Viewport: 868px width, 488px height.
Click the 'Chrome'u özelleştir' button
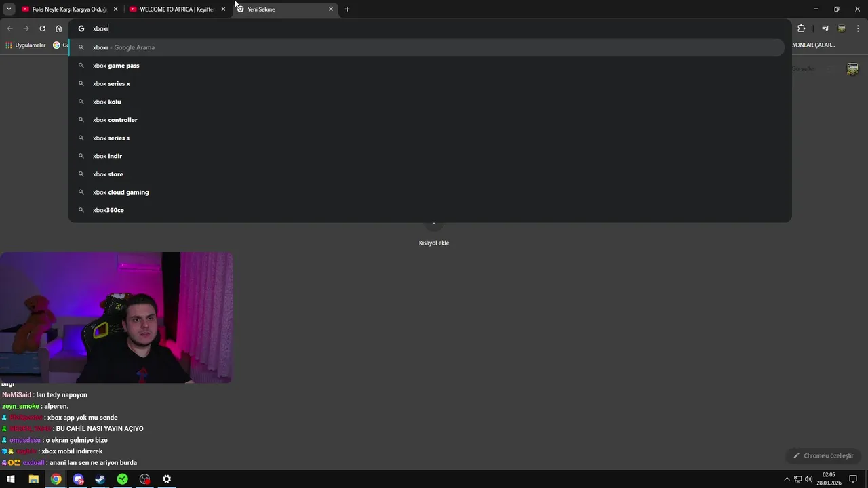point(823,455)
